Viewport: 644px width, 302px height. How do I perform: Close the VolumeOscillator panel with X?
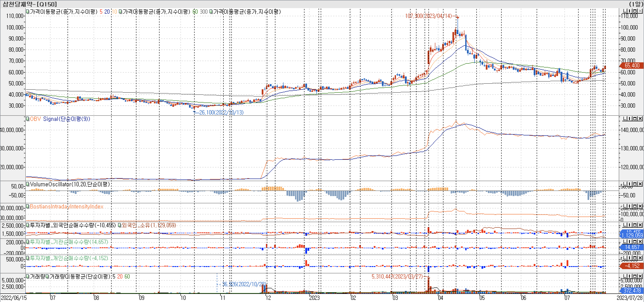click(x=640, y=184)
